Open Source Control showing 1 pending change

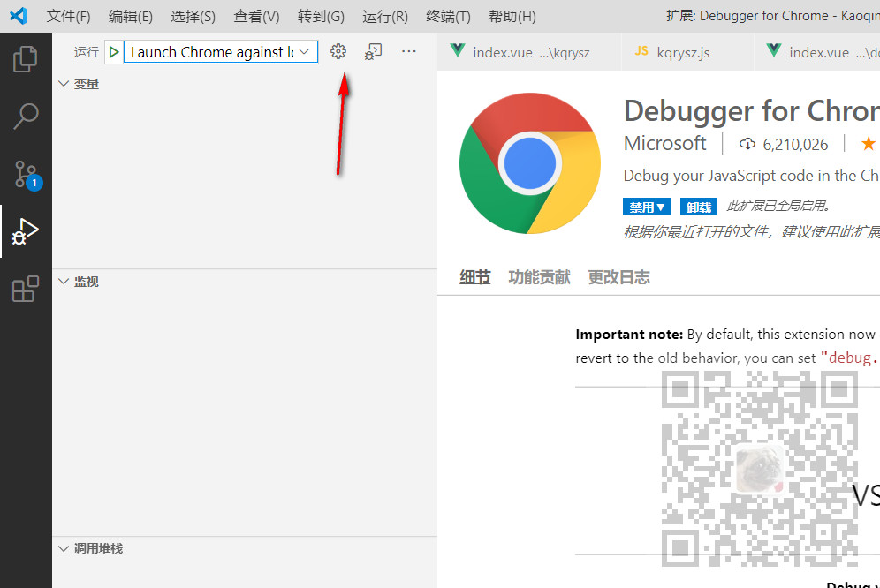[x=25, y=174]
